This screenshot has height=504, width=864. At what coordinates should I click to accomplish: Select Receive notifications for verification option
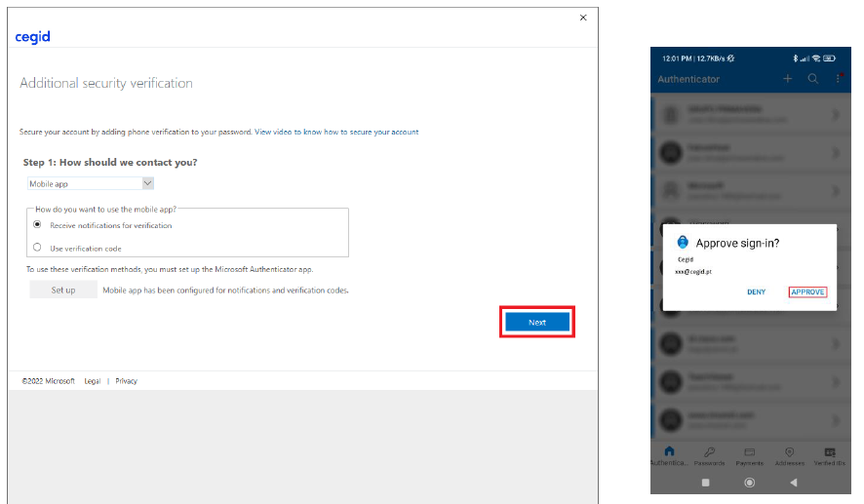click(x=37, y=225)
